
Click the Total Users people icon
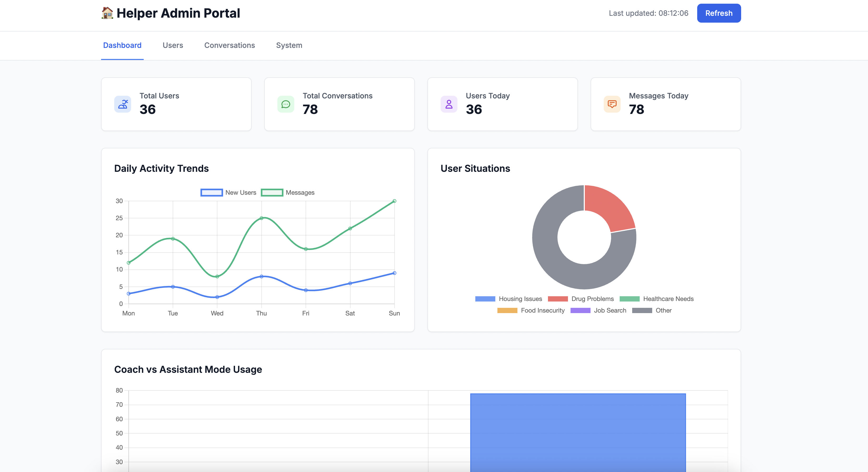(x=123, y=104)
